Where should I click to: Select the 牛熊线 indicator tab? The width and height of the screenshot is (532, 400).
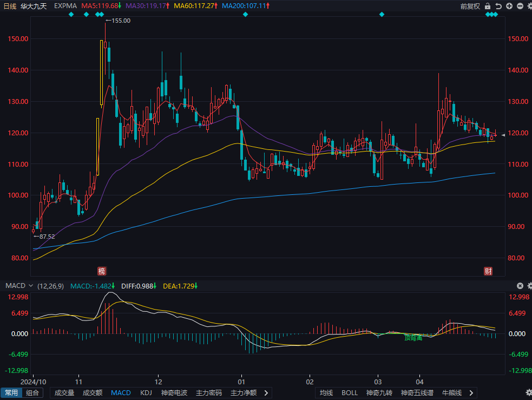[452, 392]
